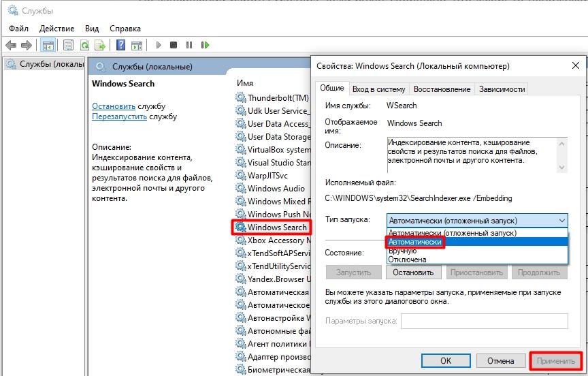Open the Действие menu
The width and height of the screenshot is (588, 376).
(x=56, y=29)
